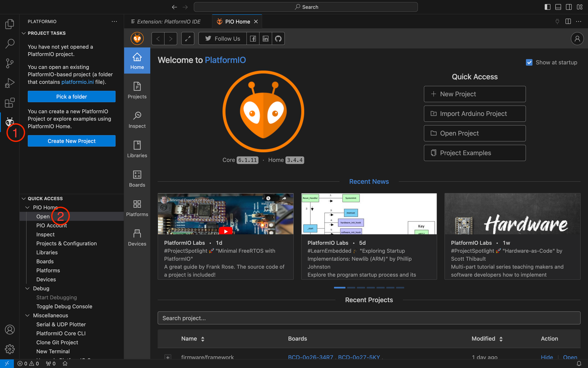Image resolution: width=588 pixels, height=368 pixels.
Task: Select Projects & Configuration in Quick Access
Action: (66, 243)
